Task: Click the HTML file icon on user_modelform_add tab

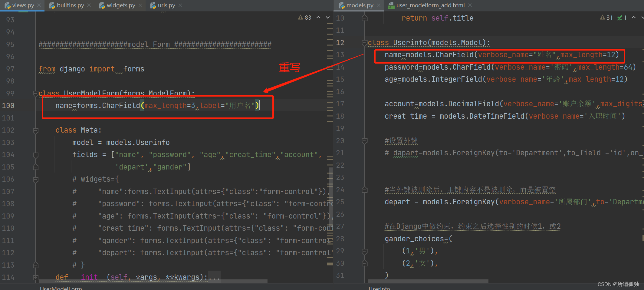Action: (391, 5)
